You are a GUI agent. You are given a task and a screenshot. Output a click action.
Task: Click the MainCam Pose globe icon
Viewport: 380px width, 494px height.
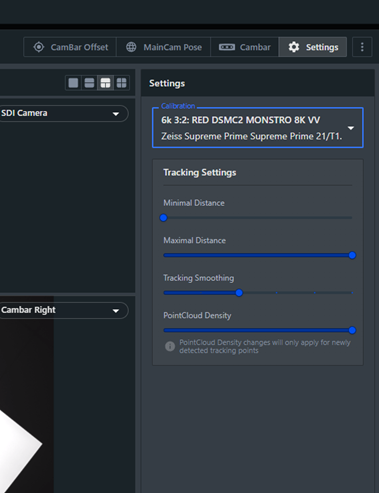pos(131,47)
